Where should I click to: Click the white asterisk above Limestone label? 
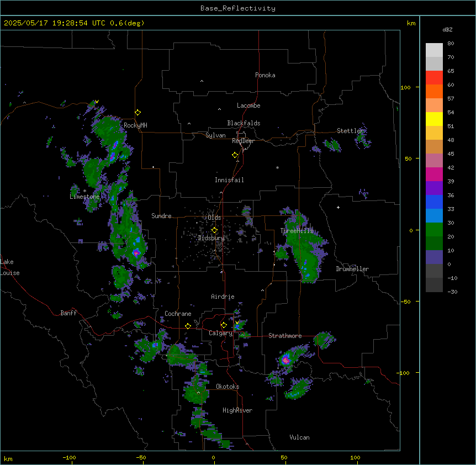pyautogui.click(x=84, y=191)
